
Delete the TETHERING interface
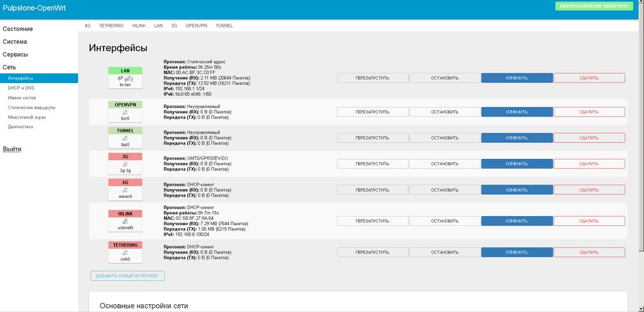(589, 252)
